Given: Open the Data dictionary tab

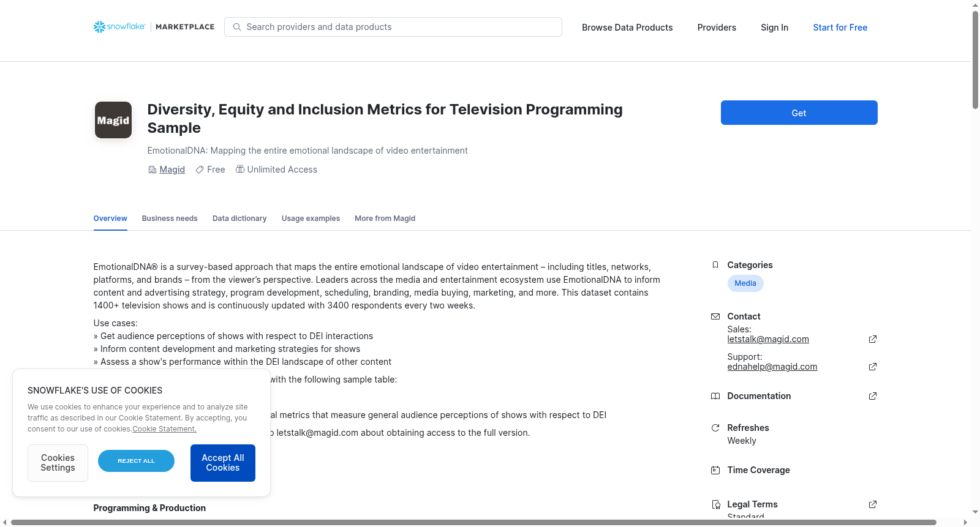Looking at the screenshot, I should 239,219.
